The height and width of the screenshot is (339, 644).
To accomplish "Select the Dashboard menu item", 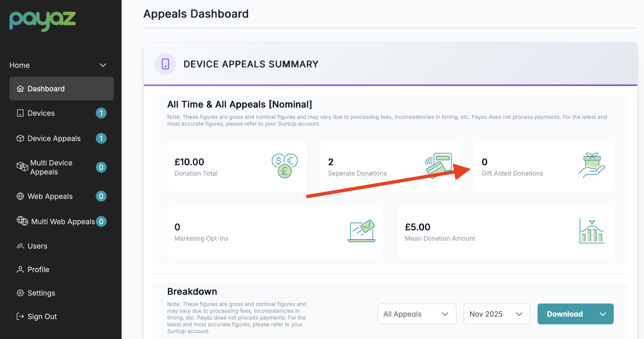I will [61, 89].
